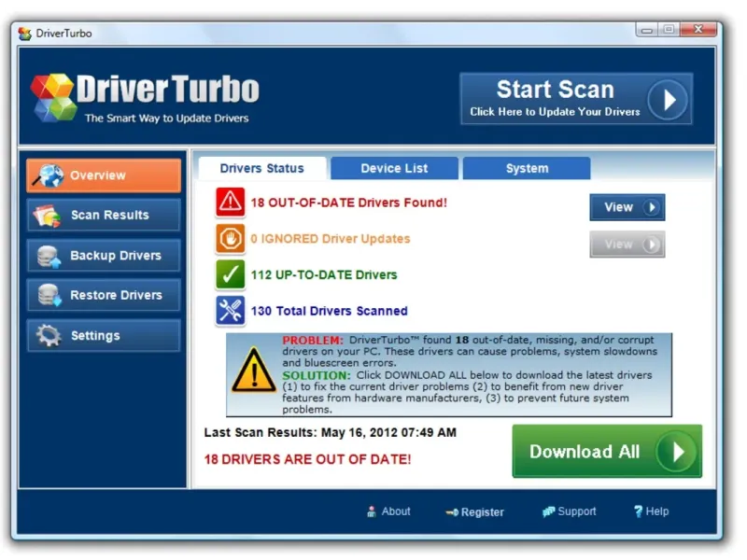Click '130 Total Drivers Scanned' text
This screenshot has width=747, height=560.
coord(330,312)
